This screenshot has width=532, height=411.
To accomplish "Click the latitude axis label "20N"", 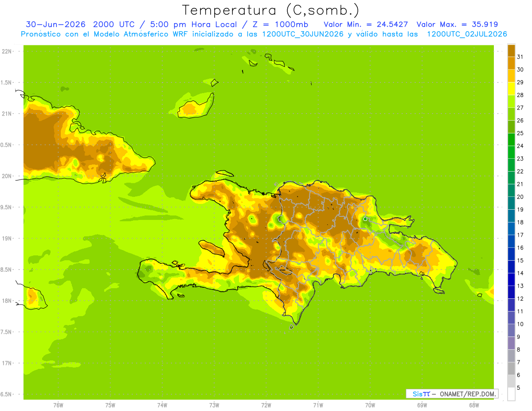I will tap(7, 176).
